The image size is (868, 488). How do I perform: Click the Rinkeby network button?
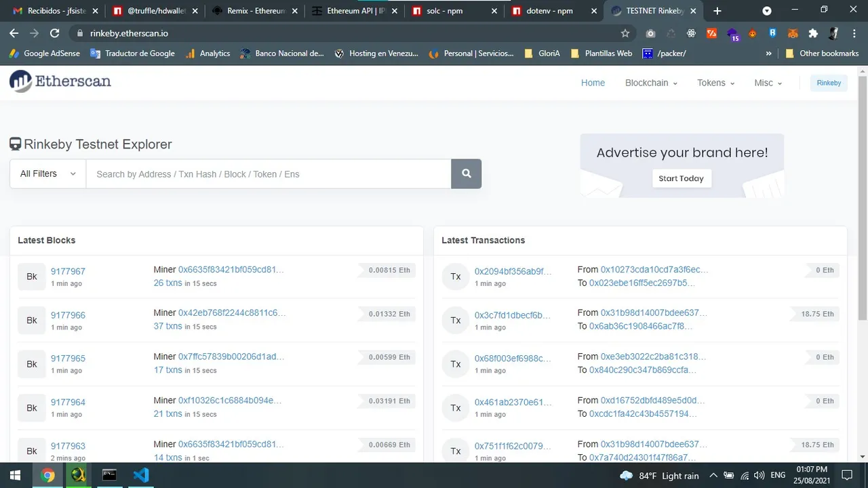829,83
